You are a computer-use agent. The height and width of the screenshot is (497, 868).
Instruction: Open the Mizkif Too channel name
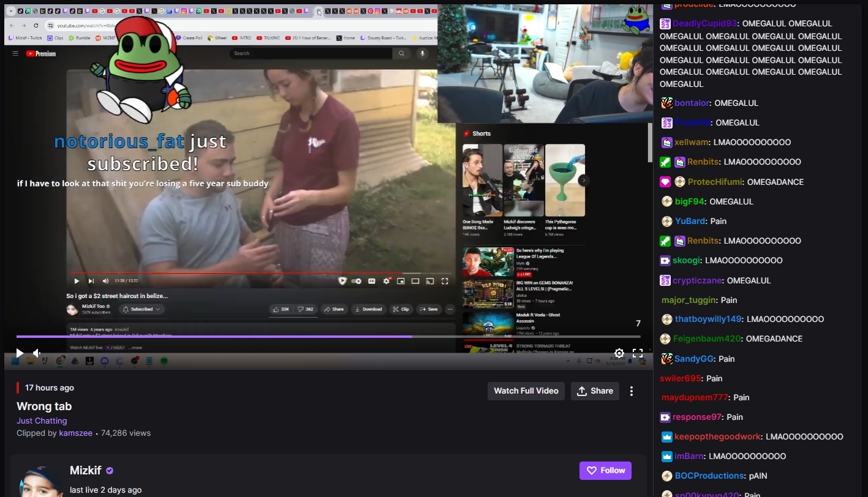(x=93, y=306)
